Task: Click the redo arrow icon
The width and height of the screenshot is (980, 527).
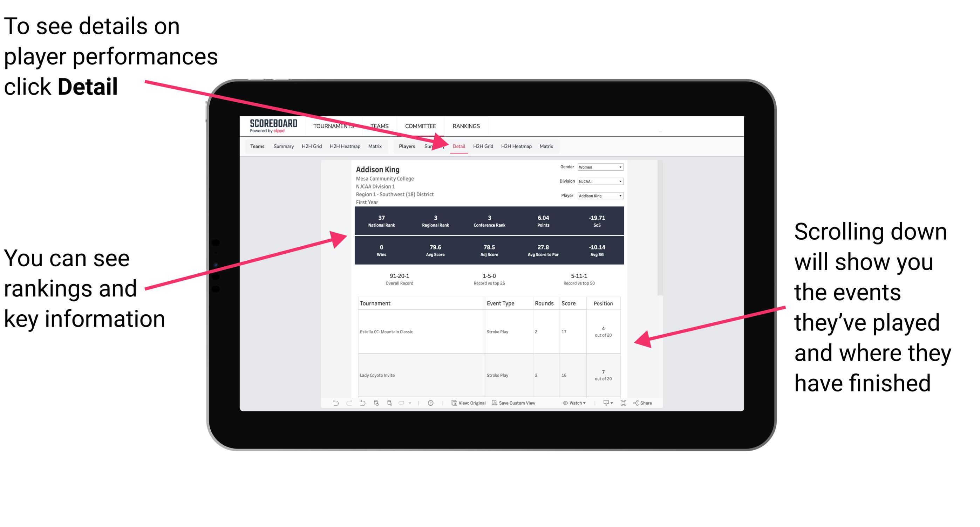Action: 344,406
